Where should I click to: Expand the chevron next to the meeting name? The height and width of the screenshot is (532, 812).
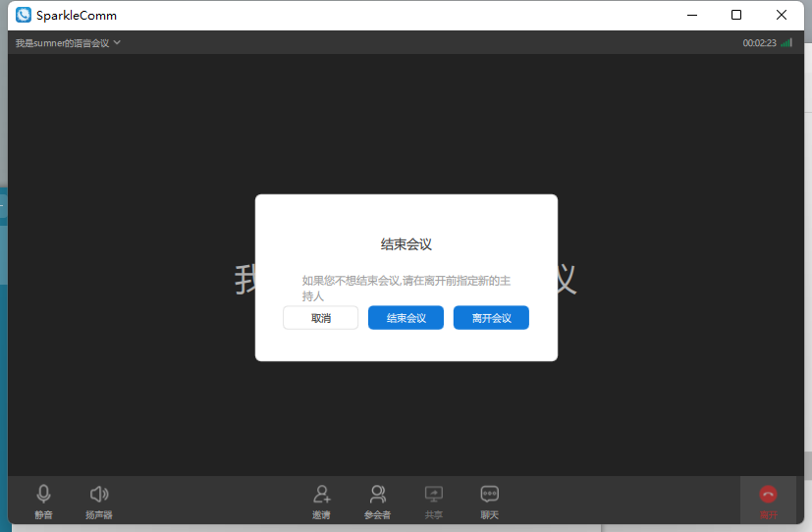[118, 43]
